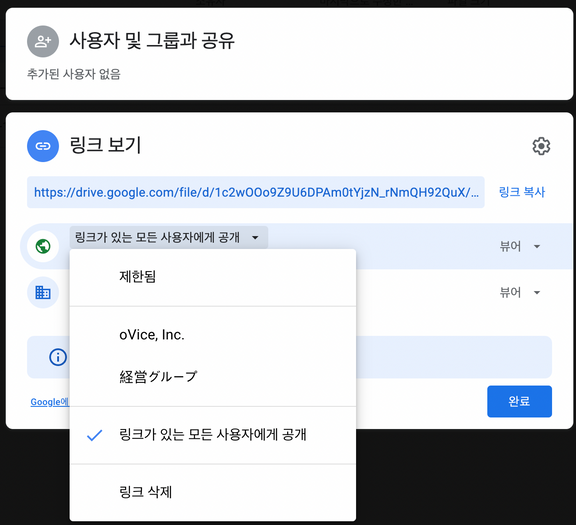
Task: Click the Google Drive share URL field
Action: (x=256, y=192)
